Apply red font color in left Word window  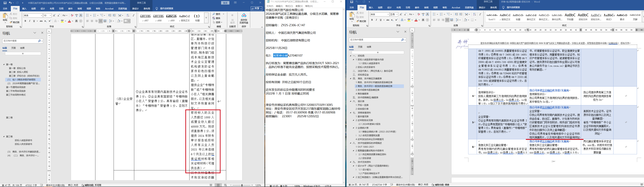[70, 21]
